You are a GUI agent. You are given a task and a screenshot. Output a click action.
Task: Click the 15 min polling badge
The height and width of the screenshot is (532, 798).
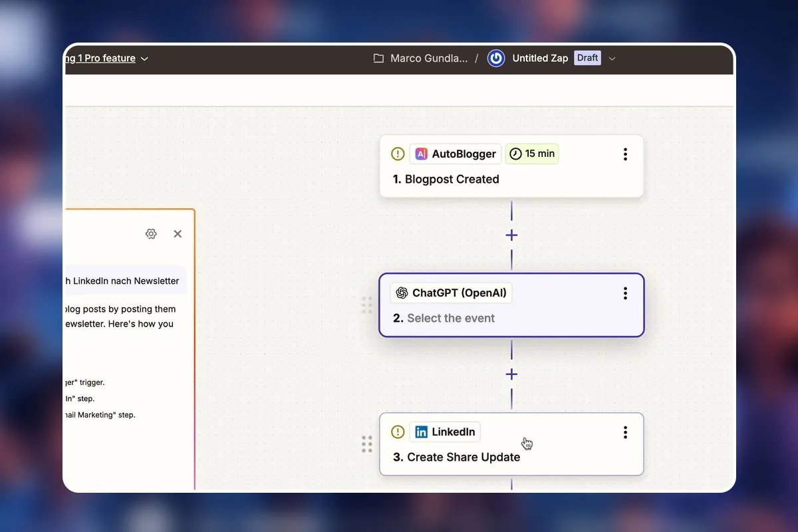click(x=532, y=154)
